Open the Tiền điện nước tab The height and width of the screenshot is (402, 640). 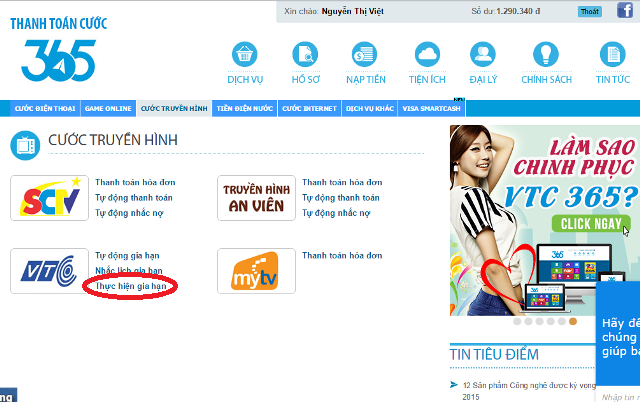pyautogui.click(x=244, y=109)
